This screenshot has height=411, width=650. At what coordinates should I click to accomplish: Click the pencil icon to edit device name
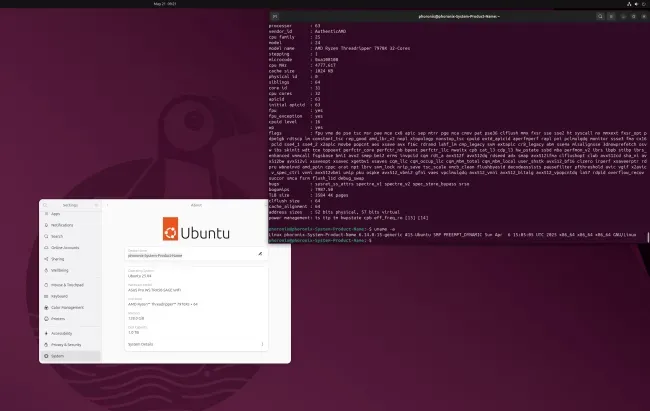(x=260, y=253)
